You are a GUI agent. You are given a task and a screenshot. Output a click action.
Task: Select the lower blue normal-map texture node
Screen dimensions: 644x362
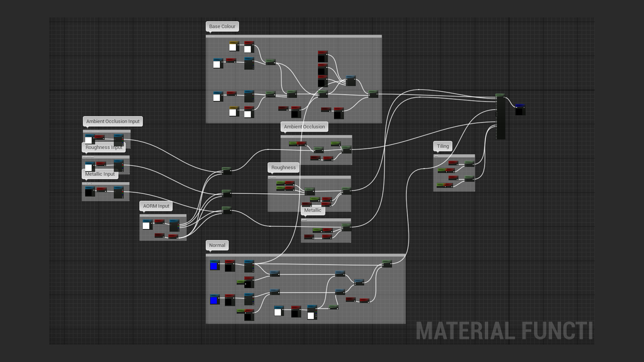coord(214,300)
